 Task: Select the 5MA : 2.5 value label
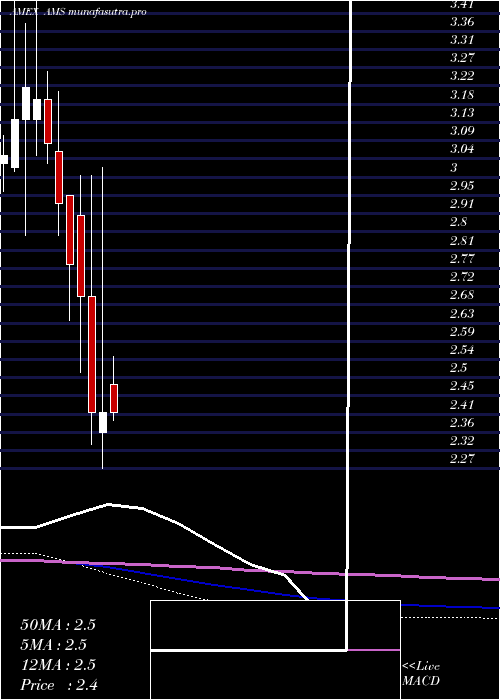tap(54, 645)
